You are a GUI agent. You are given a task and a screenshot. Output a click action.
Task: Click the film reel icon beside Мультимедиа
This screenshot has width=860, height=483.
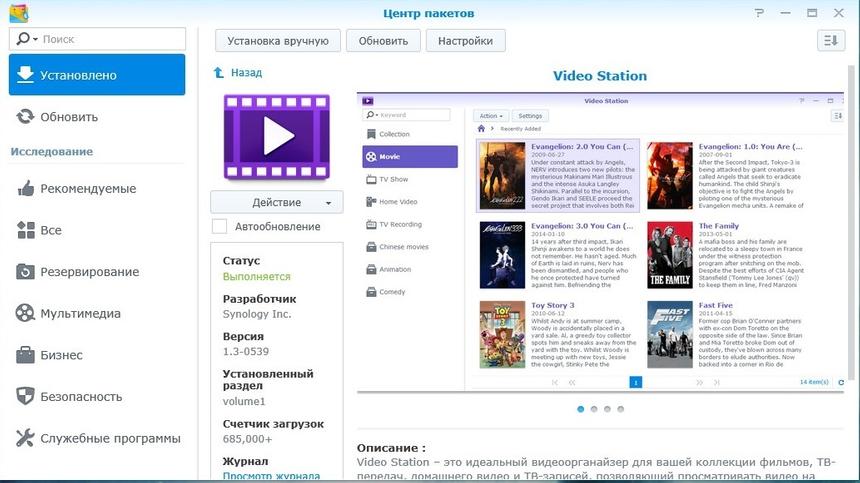pos(25,314)
